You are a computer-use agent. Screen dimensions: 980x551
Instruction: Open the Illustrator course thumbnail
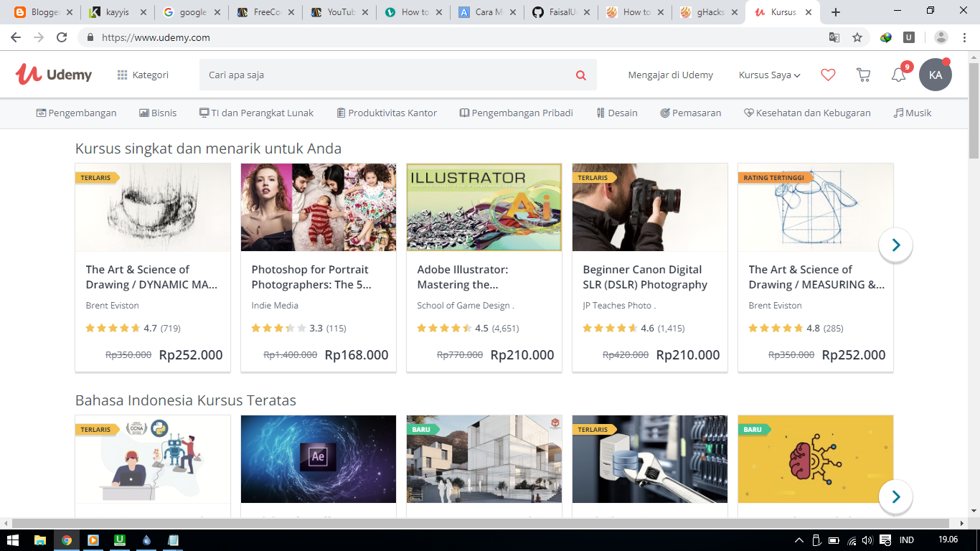484,207
